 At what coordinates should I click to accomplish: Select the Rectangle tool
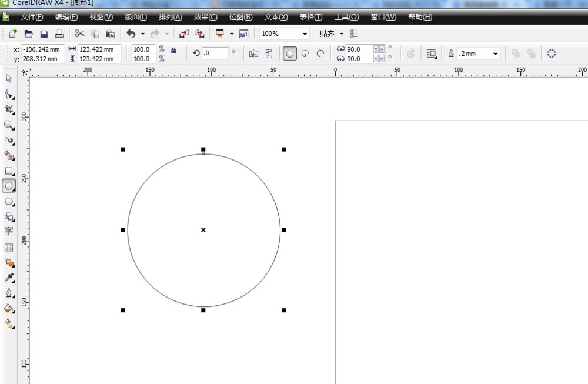tap(9, 171)
